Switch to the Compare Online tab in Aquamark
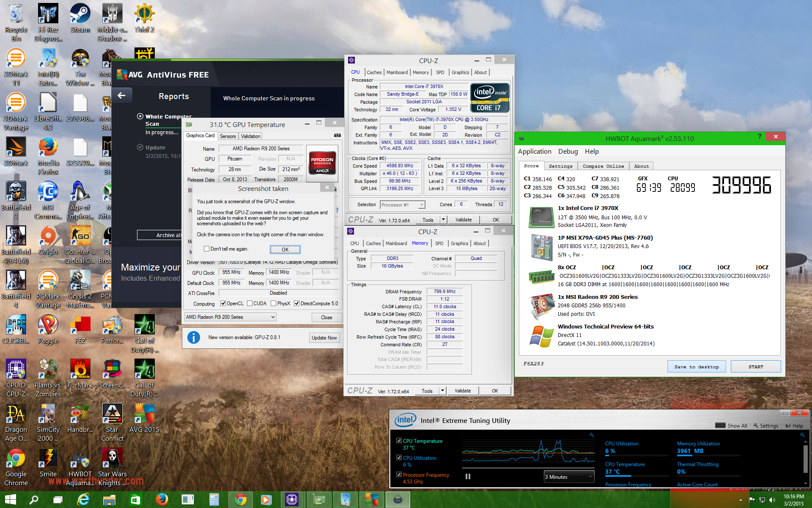812x508 pixels. (603, 166)
